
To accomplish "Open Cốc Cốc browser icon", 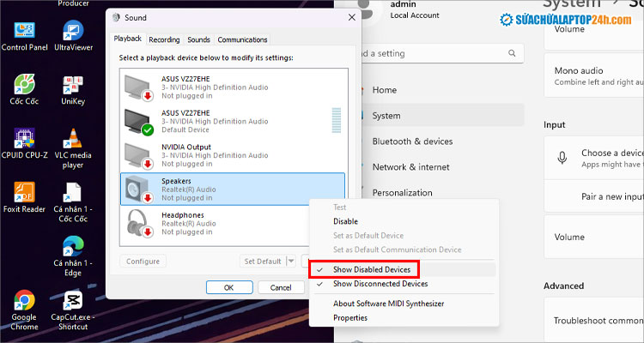I will tap(24, 90).
